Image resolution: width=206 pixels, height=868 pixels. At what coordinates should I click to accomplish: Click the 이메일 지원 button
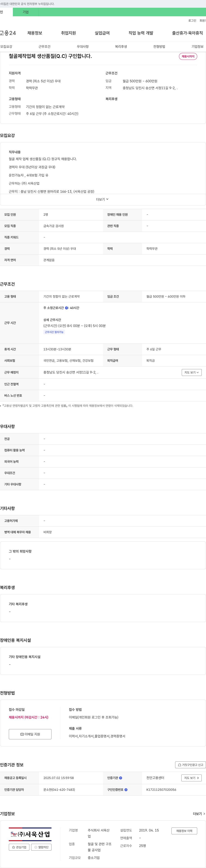(x=30, y=734)
